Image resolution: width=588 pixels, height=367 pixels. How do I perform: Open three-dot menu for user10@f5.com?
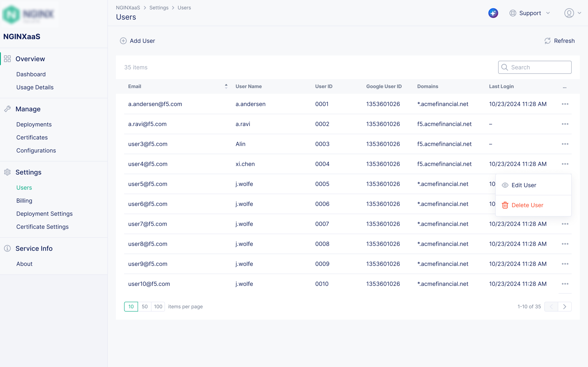[565, 284]
